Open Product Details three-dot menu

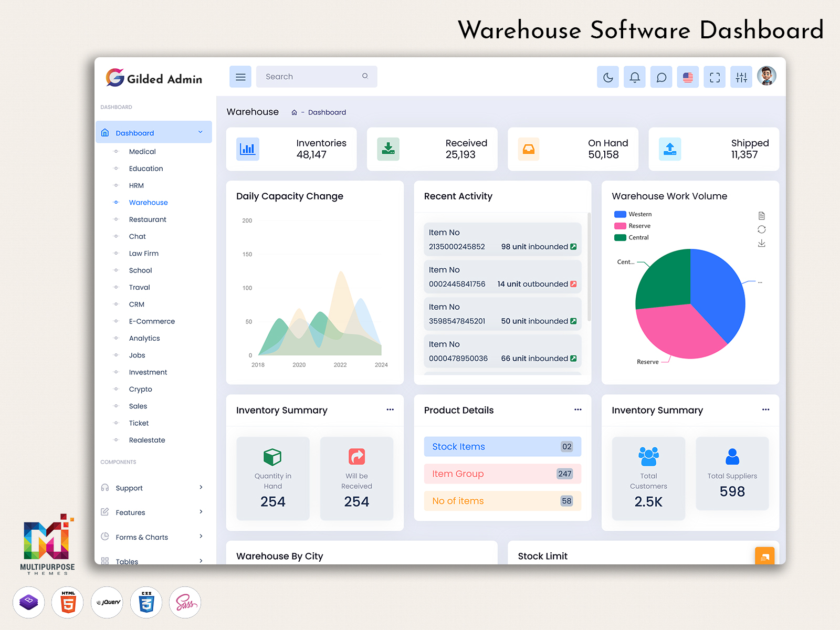click(x=578, y=409)
